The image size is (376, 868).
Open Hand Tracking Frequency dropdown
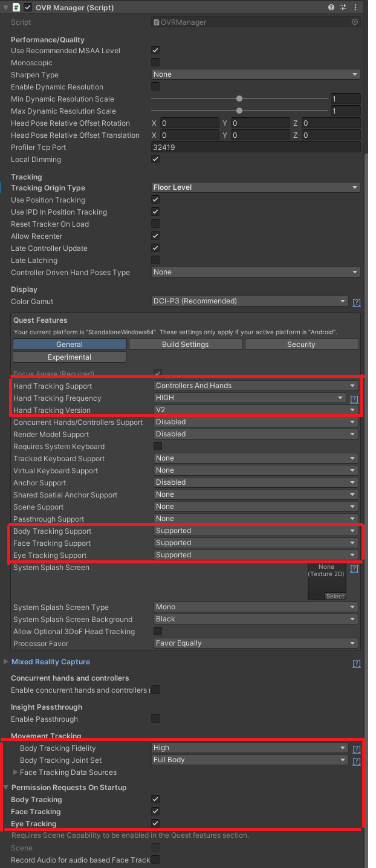pos(250,398)
